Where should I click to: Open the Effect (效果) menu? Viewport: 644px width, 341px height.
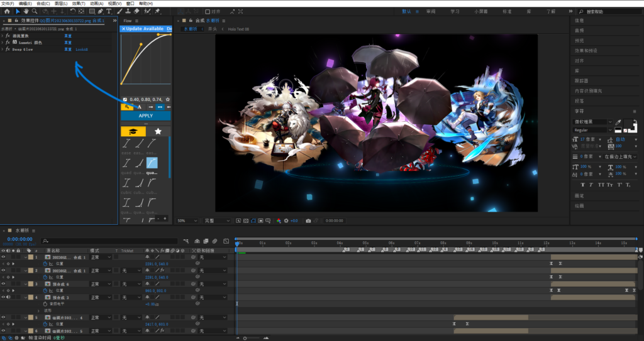(x=79, y=4)
